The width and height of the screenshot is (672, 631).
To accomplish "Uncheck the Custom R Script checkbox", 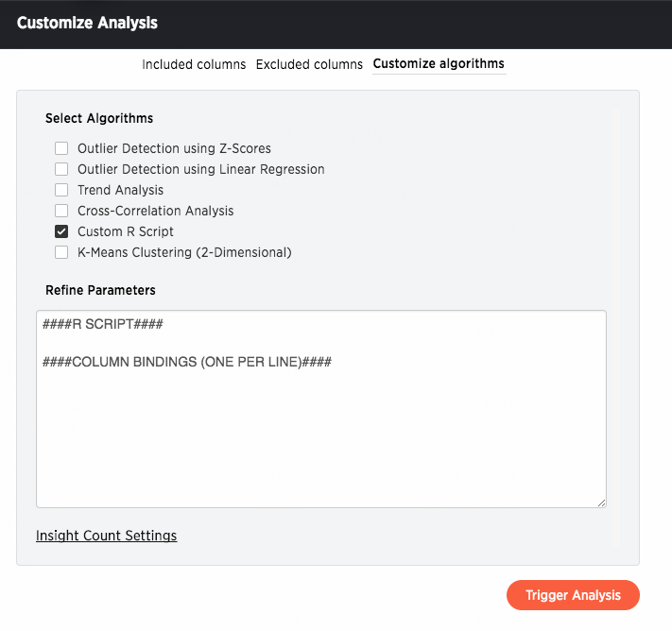I will click(x=61, y=231).
